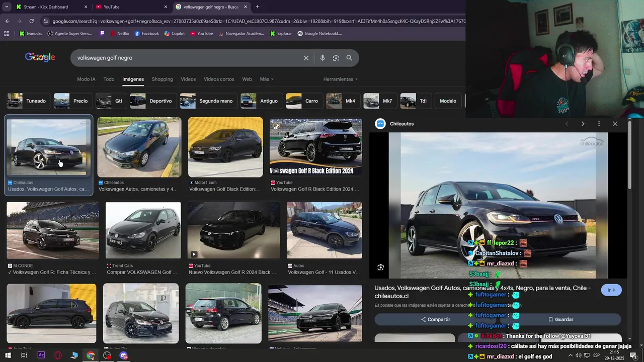Close the image preview panel
The width and height of the screenshot is (644, 362).
pyautogui.click(x=615, y=124)
